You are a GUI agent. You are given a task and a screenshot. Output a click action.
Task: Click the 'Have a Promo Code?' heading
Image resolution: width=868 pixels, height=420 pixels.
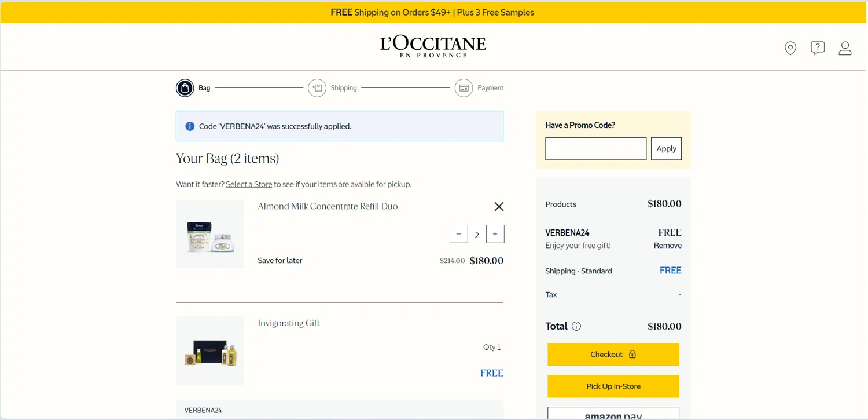[x=580, y=125]
